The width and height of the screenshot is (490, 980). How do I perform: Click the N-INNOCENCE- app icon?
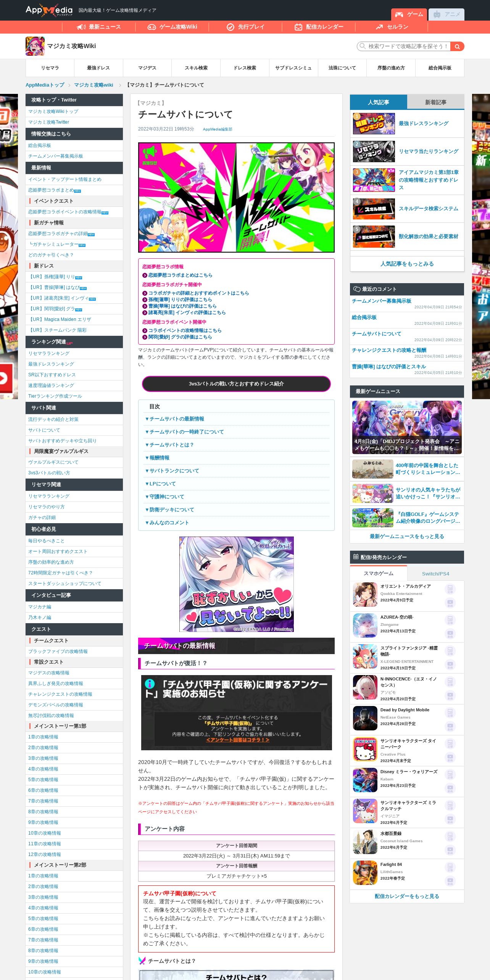click(x=365, y=687)
